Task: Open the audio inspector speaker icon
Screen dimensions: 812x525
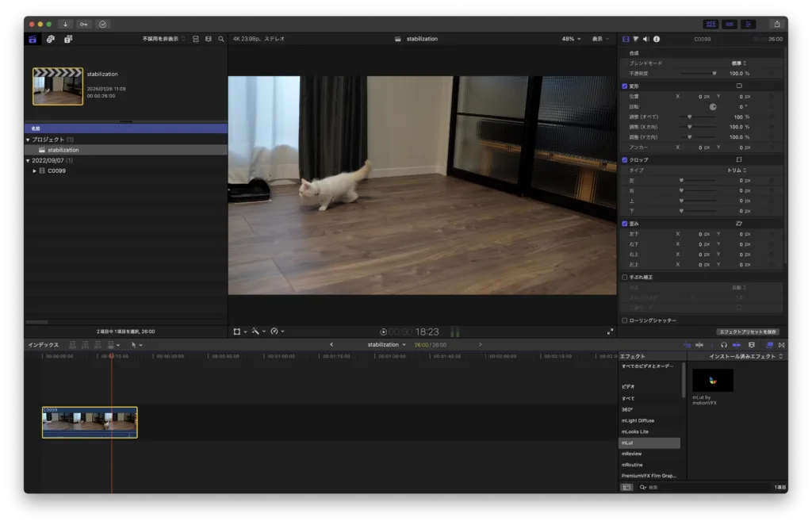Action: 646,39
